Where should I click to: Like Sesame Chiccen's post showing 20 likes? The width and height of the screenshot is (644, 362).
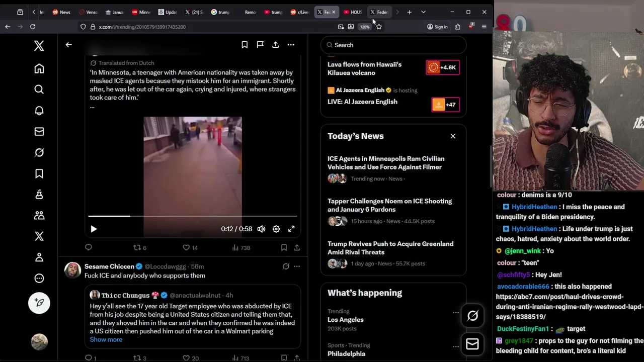click(190, 358)
